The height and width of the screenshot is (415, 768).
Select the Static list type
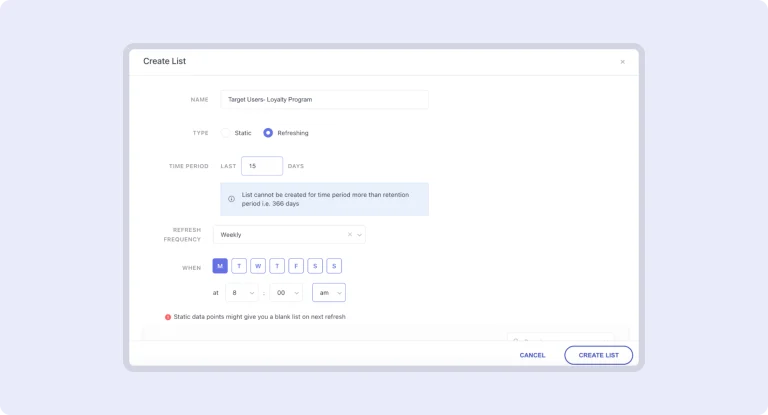point(226,133)
